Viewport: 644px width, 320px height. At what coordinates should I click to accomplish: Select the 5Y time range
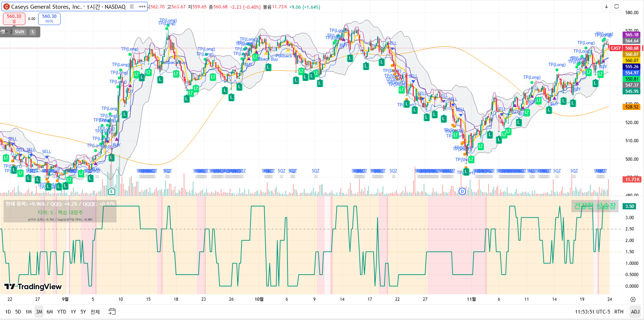pyautogui.click(x=83, y=312)
